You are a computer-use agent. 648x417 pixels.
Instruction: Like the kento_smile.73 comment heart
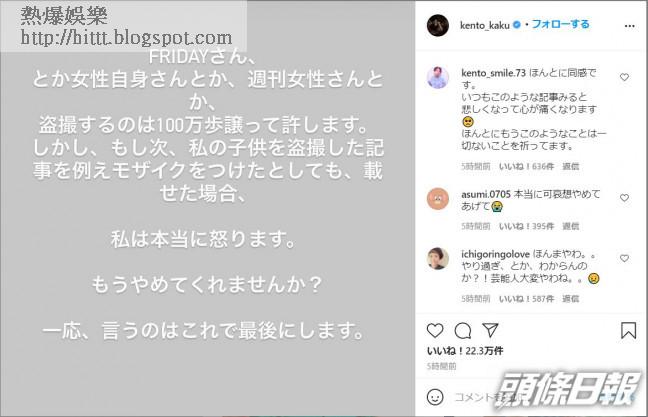point(624,77)
